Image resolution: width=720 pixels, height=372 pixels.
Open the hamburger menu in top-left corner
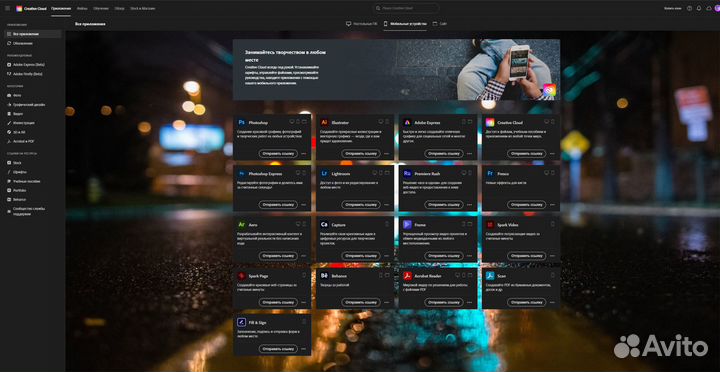7,8
